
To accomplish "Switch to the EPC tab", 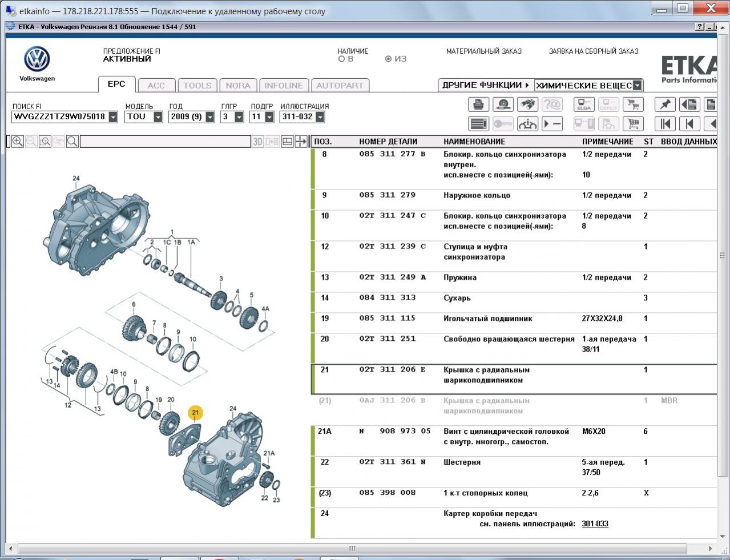I will (x=116, y=84).
